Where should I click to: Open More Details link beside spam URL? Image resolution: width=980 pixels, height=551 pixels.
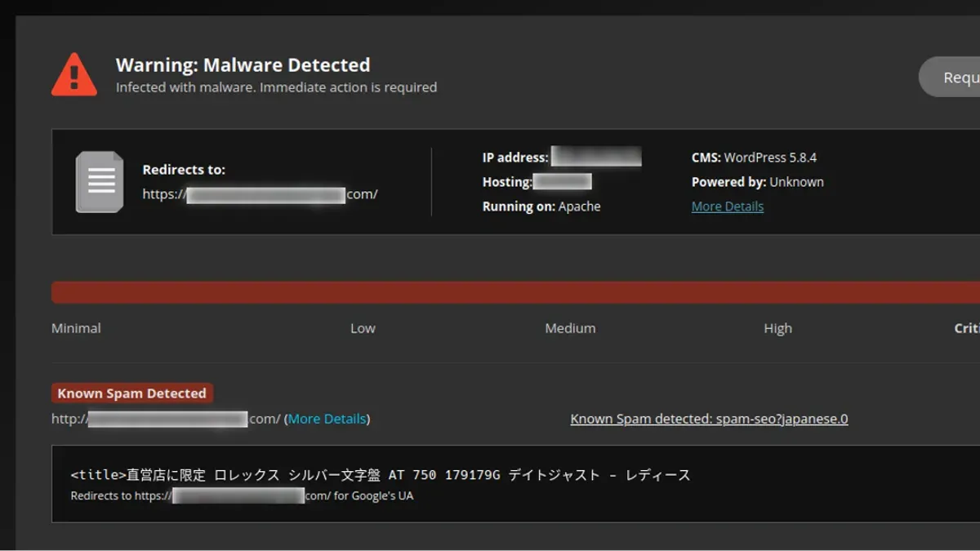click(x=327, y=419)
